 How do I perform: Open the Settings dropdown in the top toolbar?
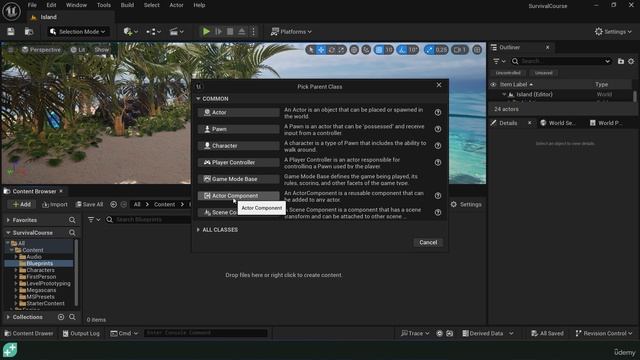tap(613, 31)
